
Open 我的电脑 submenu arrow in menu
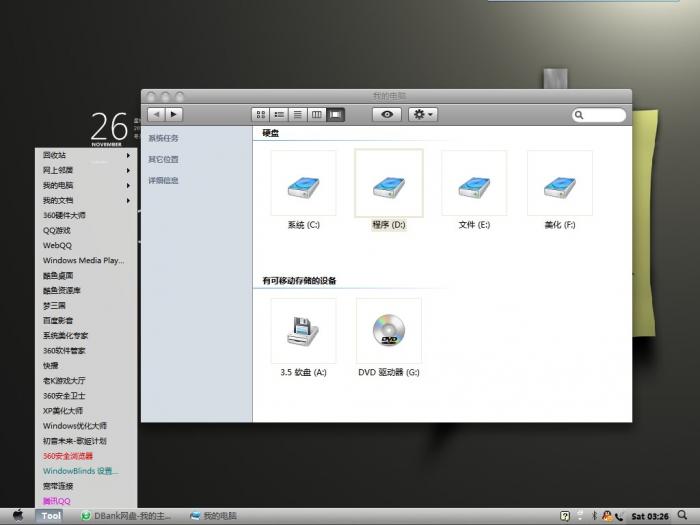pyautogui.click(x=128, y=185)
